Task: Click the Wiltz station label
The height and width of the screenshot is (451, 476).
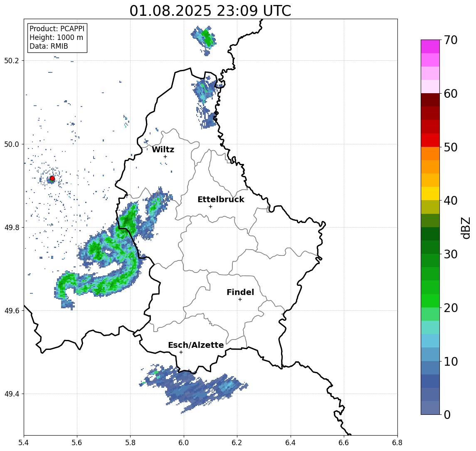Action: [x=163, y=149]
